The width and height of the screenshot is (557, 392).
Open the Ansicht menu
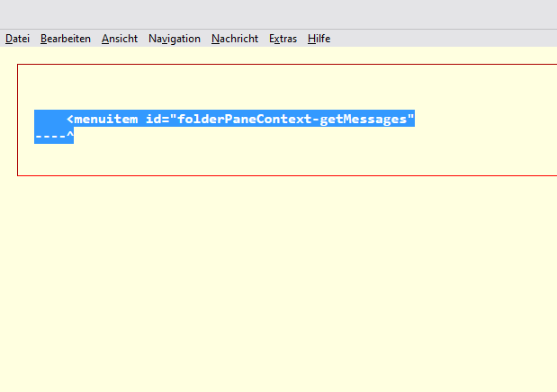[x=120, y=39]
